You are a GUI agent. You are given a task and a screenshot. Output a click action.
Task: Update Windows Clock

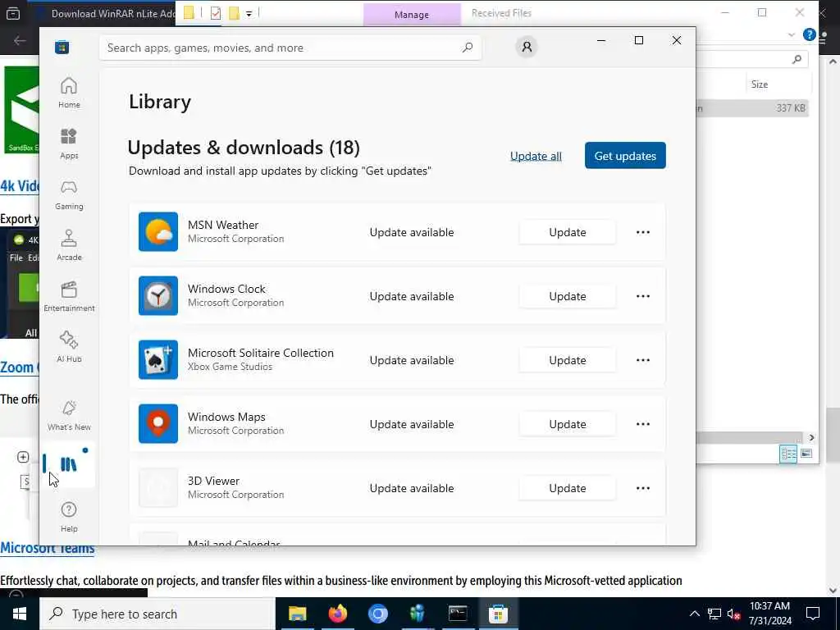[x=568, y=296]
